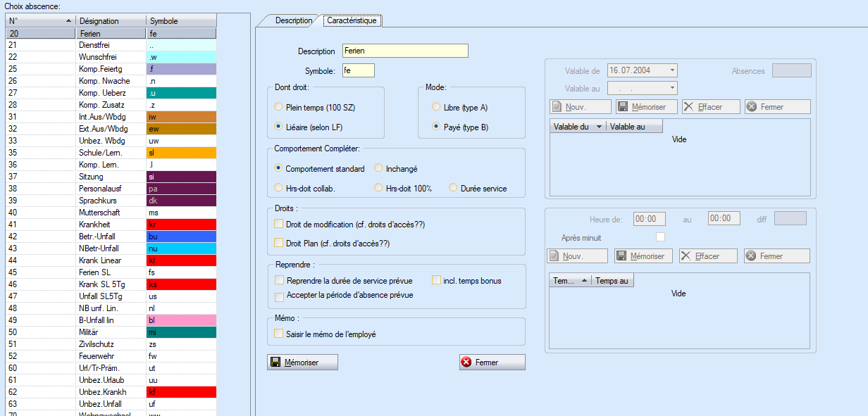Click the Temps au column header
The image size is (868, 416).
tap(613, 280)
